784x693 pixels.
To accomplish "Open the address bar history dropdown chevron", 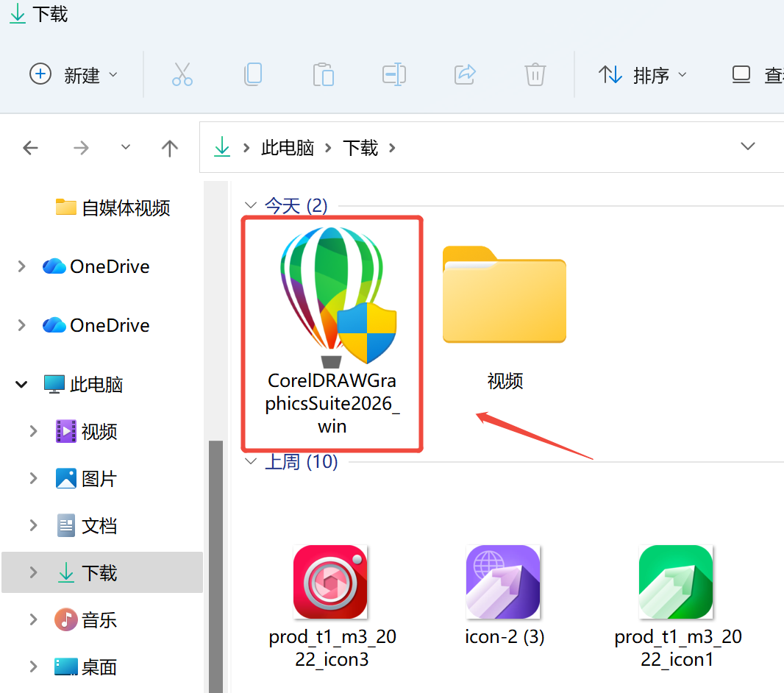I will 748,146.
